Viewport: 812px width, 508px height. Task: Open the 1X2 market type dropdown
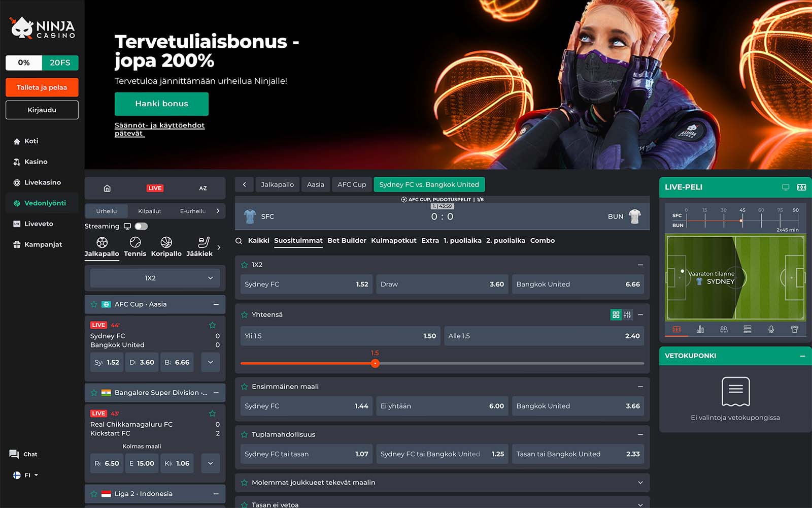[x=155, y=278]
